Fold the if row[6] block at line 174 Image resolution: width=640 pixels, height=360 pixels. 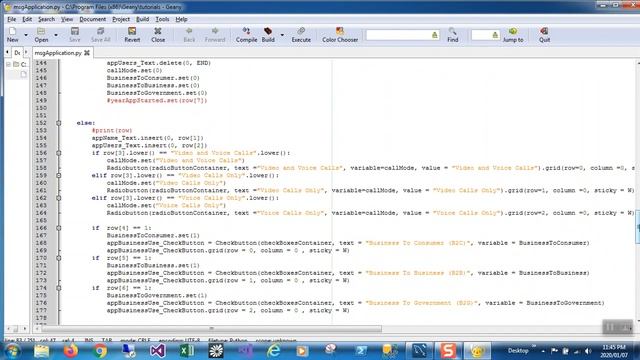[x=59, y=288]
